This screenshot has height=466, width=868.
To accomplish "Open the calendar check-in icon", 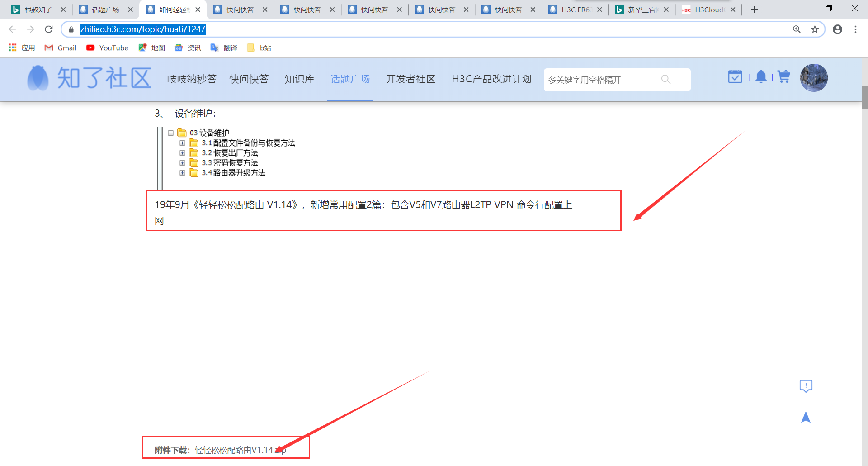I will click(x=735, y=76).
